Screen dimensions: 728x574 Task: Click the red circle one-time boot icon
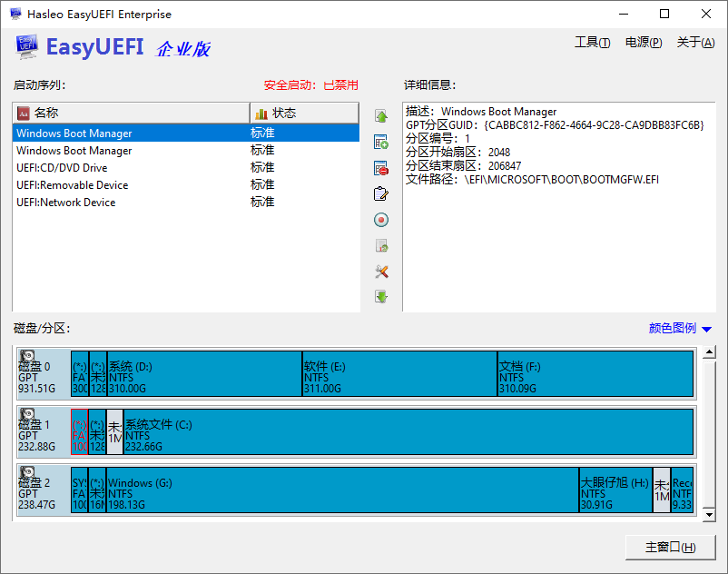pos(381,220)
